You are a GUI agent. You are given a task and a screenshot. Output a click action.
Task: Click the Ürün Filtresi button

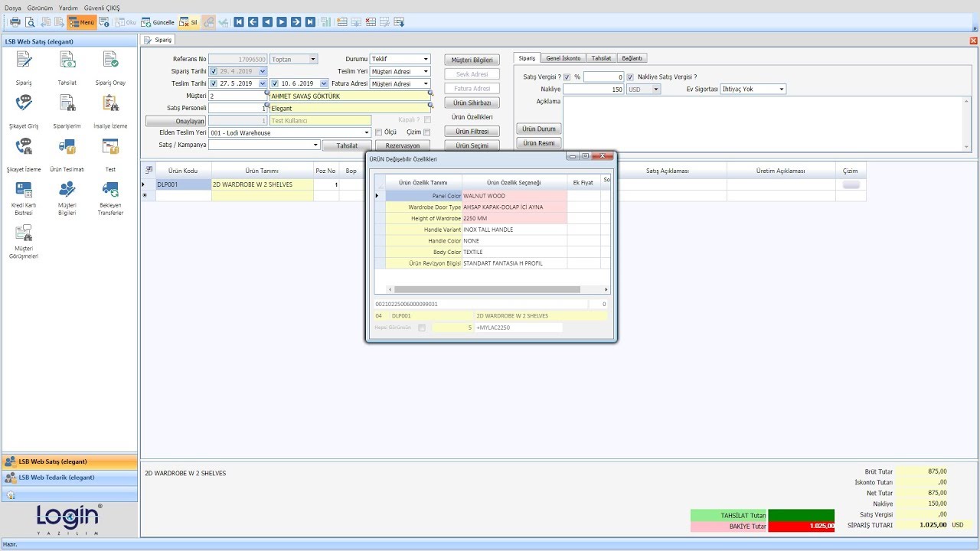[472, 132]
